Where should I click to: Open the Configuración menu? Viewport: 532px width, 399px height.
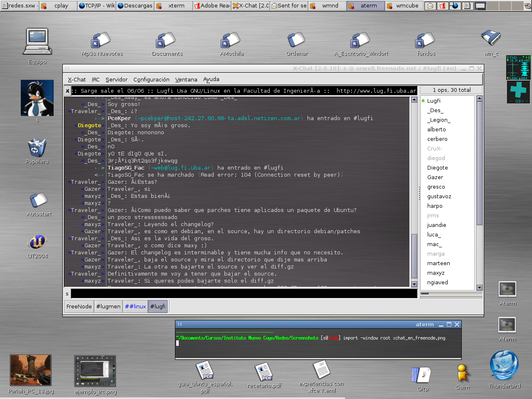tap(151, 79)
